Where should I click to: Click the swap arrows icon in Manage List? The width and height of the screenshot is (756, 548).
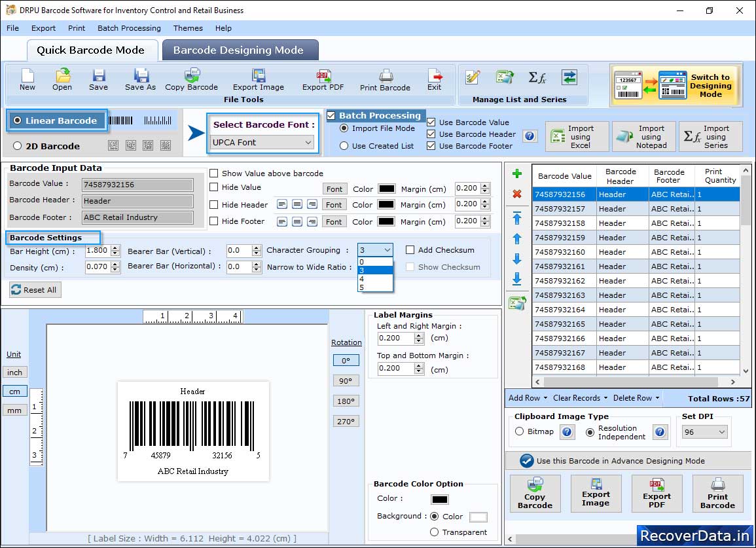click(569, 77)
